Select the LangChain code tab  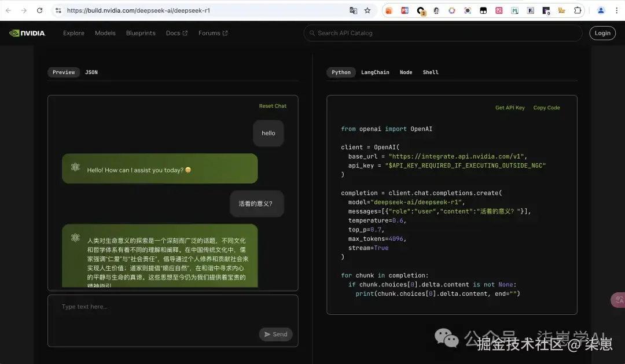[375, 72]
